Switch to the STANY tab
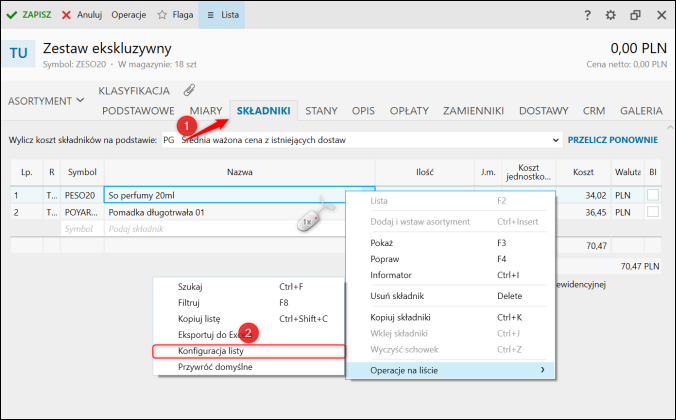Screen dimensions: 676x420 tap(321, 111)
